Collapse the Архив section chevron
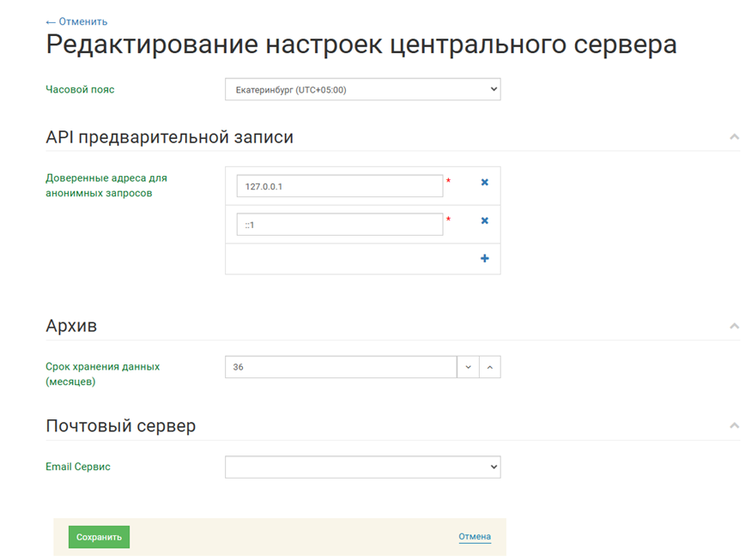This screenshot has width=751, height=560. tap(734, 327)
